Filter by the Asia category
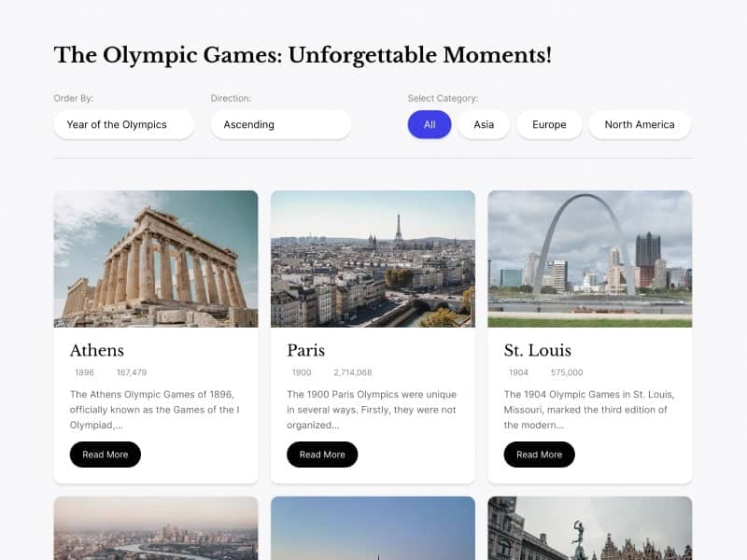This screenshot has height=560, width=747. point(484,125)
